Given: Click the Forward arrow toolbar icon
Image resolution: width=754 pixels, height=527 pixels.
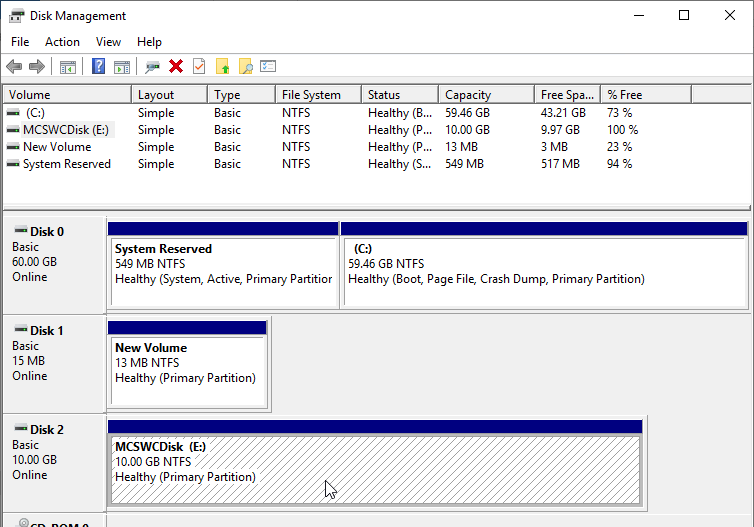Looking at the screenshot, I should [x=37, y=67].
